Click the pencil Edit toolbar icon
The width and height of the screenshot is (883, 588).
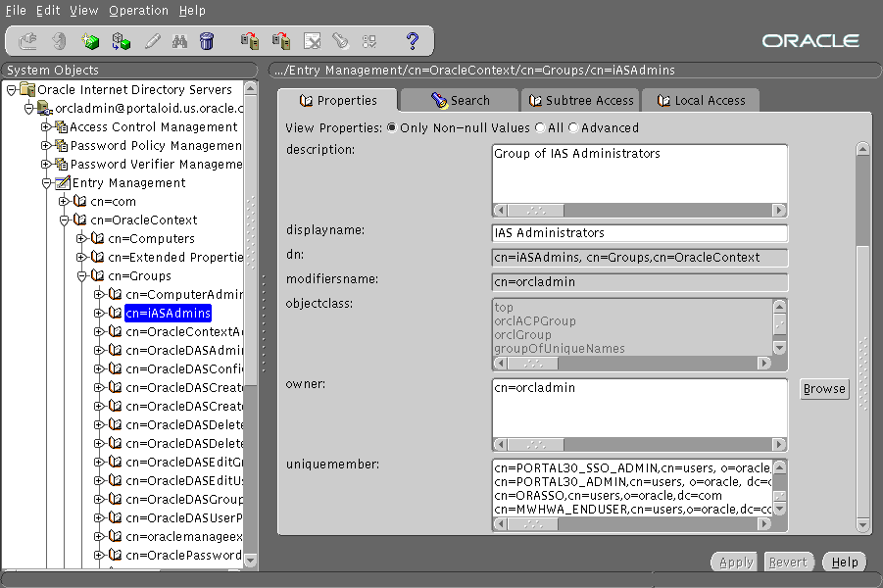[x=152, y=41]
